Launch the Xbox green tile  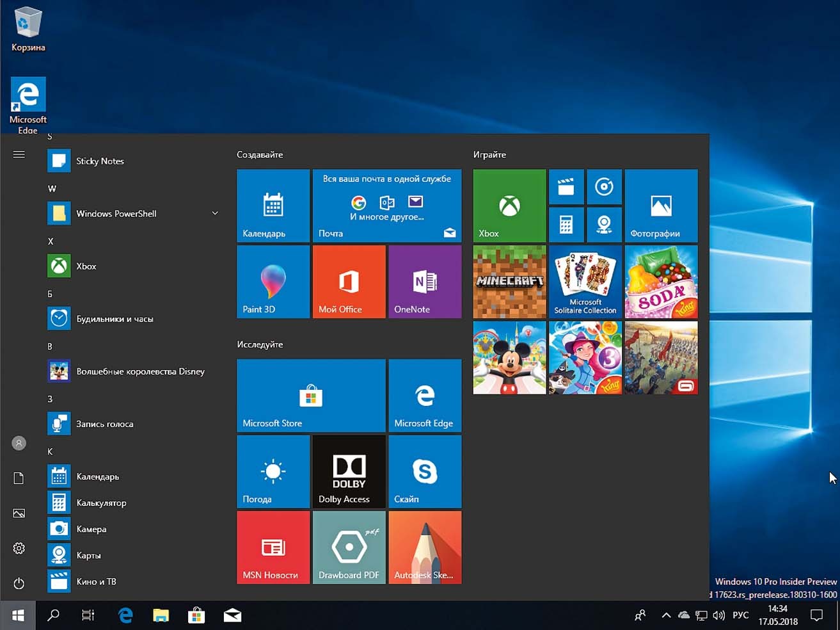(x=509, y=206)
